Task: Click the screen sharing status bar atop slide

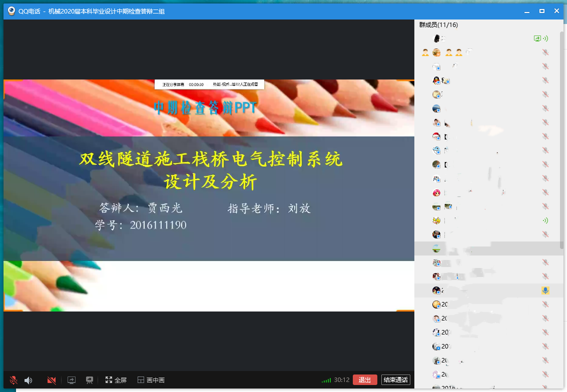Action: pos(209,85)
